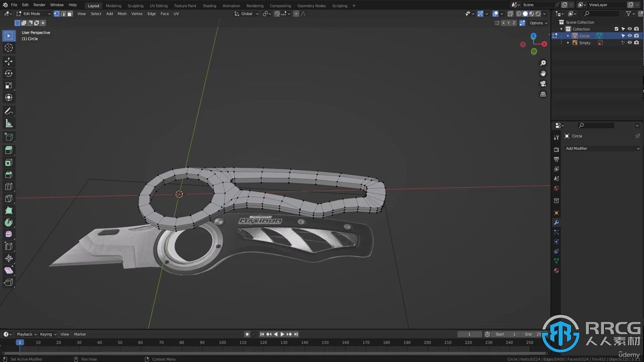This screenshot has width=644, height=362.
Task: Select the Extrude Region tool
Action: click(x=9, y=150)
